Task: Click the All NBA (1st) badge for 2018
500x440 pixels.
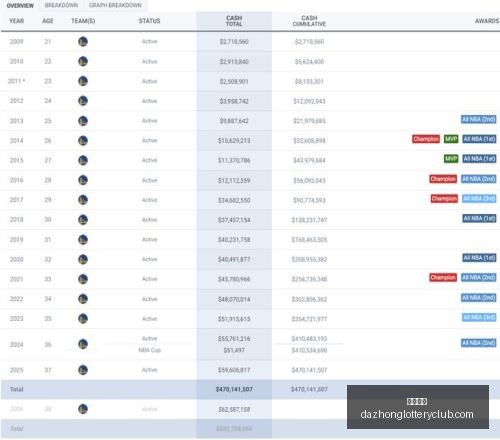Action: tap(479, 218)
